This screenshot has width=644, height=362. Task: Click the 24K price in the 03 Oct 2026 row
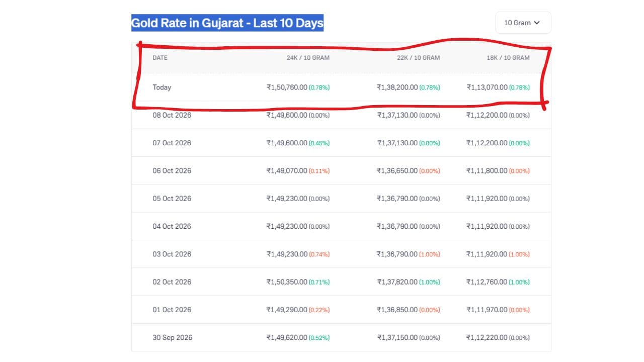coord(287,254)
